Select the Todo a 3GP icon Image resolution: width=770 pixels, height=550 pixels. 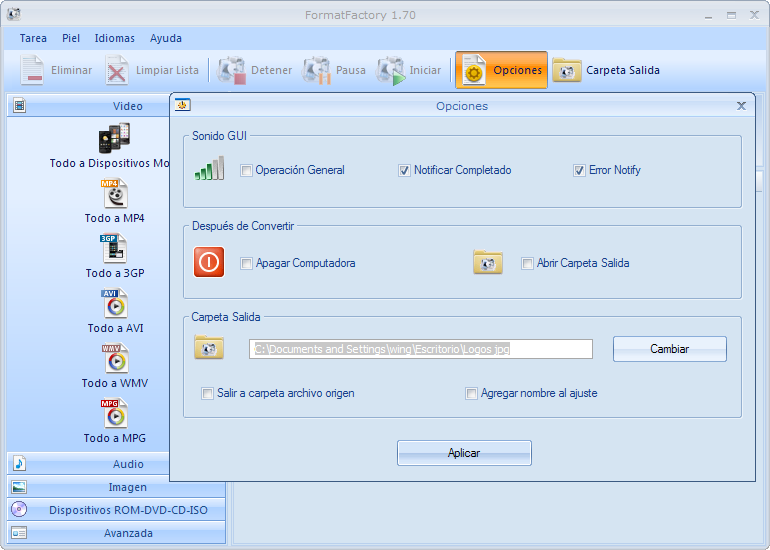tap(115, 249)
